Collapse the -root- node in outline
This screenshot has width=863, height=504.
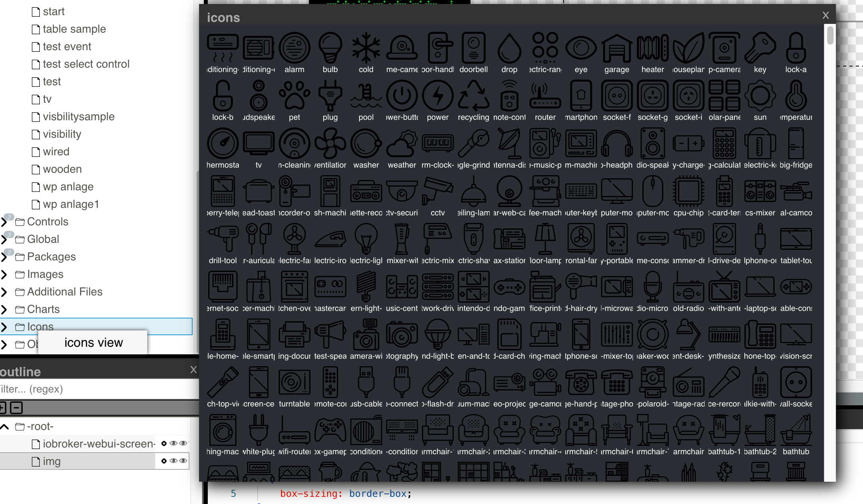[x=4, y=427]
